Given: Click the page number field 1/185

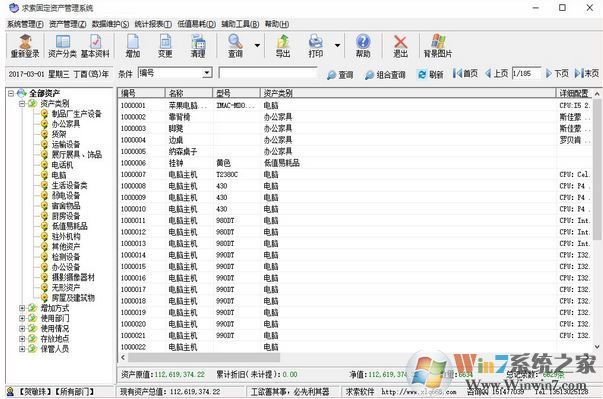Looking at the screenshot, I should click(x=526, y=73).
